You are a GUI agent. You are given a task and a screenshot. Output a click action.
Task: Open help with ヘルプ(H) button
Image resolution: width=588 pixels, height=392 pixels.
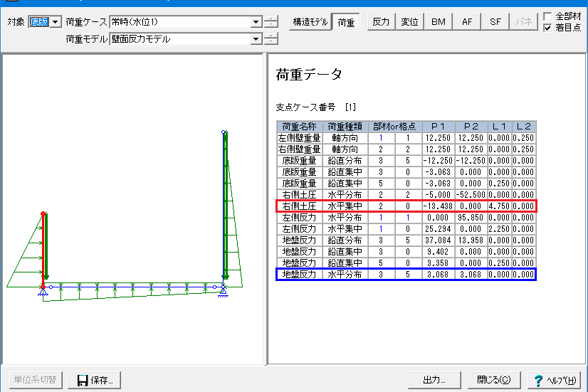(x=554, y=380)
